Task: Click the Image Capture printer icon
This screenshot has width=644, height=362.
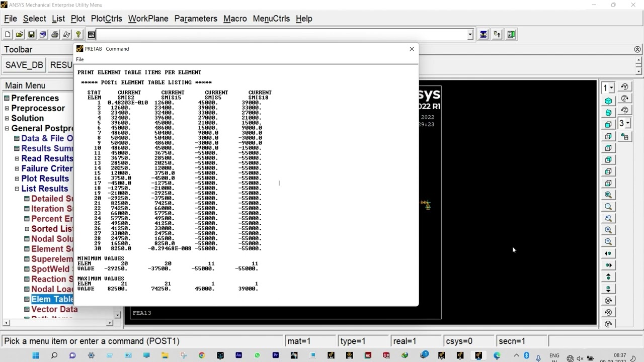Action: [55, 35]
